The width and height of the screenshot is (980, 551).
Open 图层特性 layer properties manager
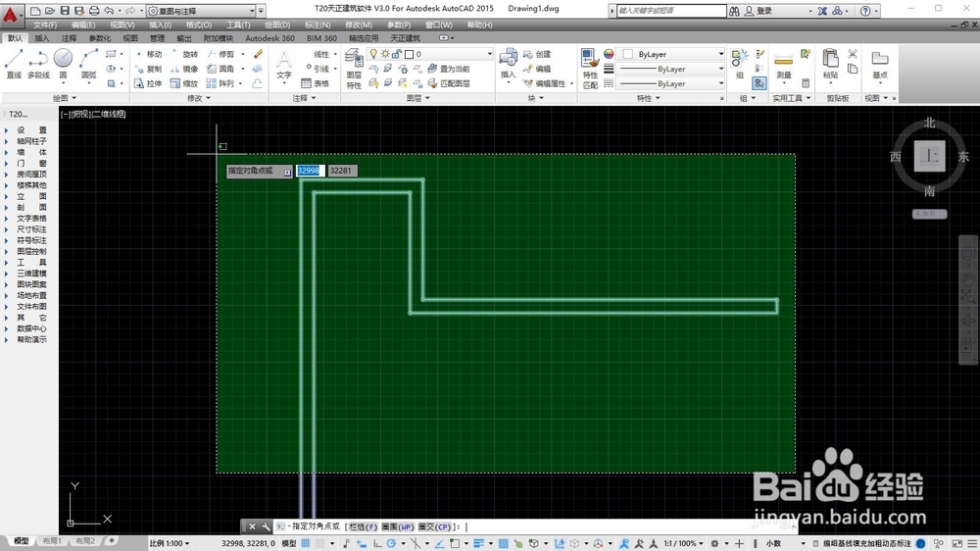[x=354, y=69]
